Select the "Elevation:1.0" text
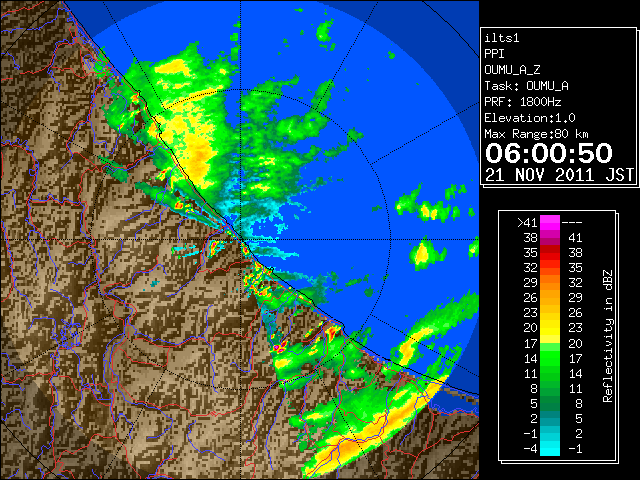The width and height of the screenshot is (640, 480). pyautogui.click(x=530, y=118)
